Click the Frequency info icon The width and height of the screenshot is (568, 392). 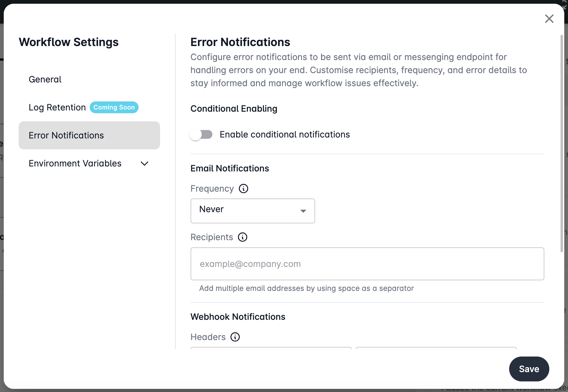pyautogui.click(x=244, y=189)
